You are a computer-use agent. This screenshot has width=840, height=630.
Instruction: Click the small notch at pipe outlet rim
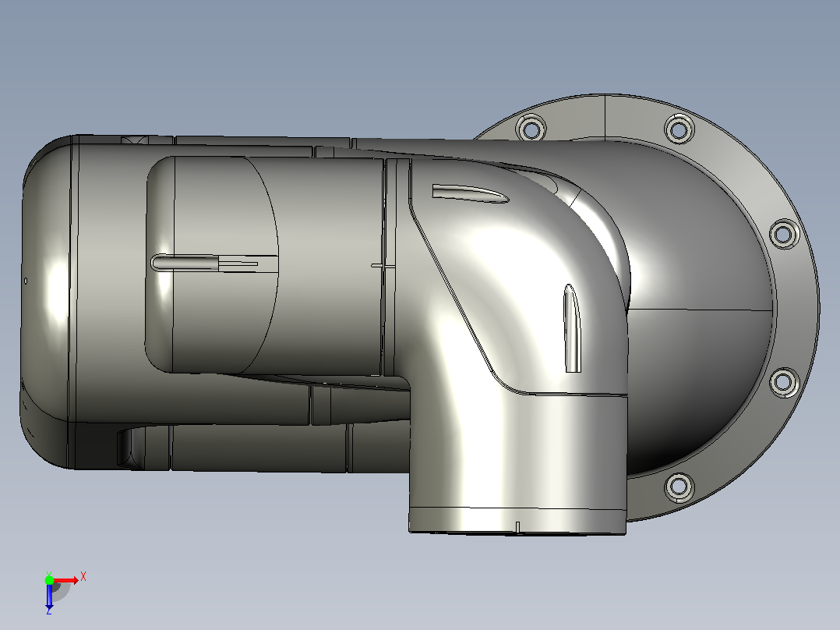coord(517,527)
